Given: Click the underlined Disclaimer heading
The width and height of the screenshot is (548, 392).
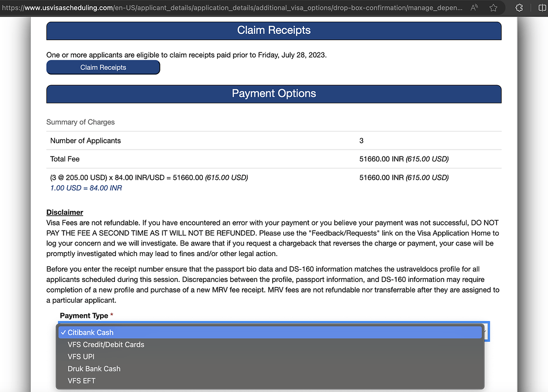Looking at the screenshot, I should (65, 212).
